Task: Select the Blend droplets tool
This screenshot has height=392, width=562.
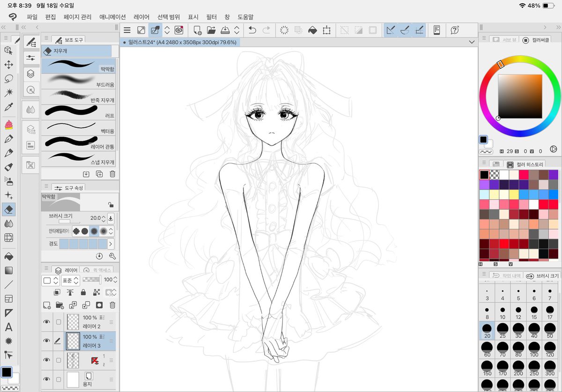Action: point(8,224)
